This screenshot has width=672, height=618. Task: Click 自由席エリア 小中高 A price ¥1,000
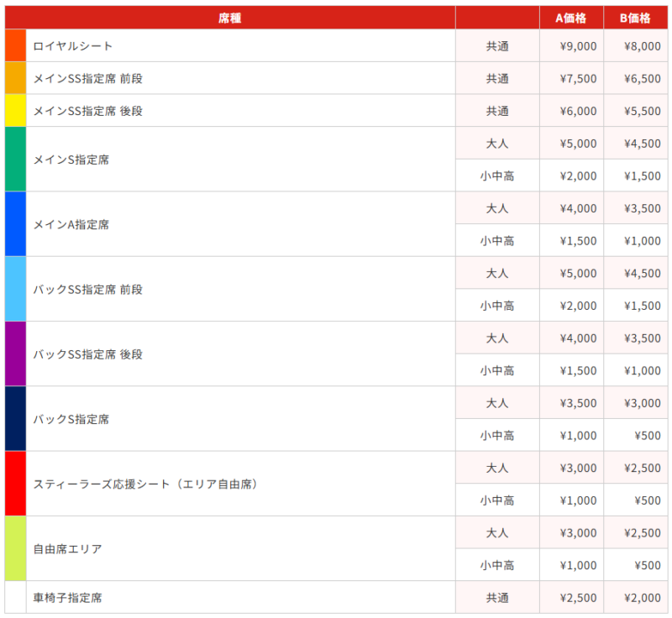578,565
